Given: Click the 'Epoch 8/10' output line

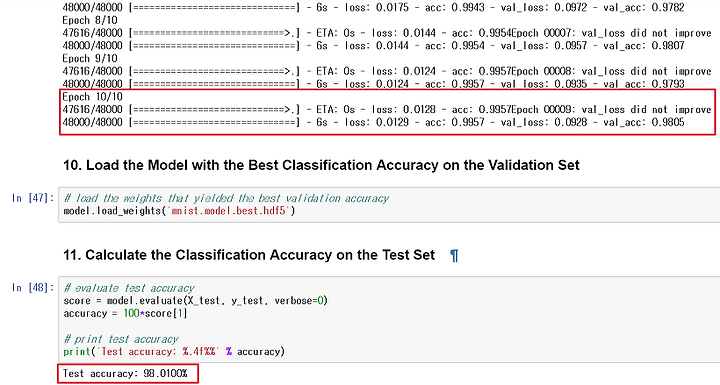Looking at the screenshot, I should click(x=90, y=20).
